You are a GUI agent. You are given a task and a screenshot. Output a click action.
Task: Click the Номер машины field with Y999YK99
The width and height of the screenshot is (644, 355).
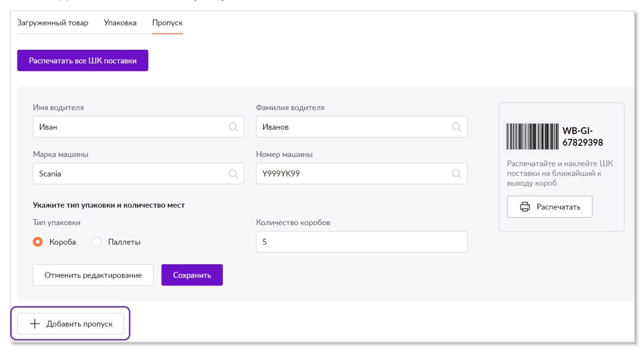pos(353,174)
